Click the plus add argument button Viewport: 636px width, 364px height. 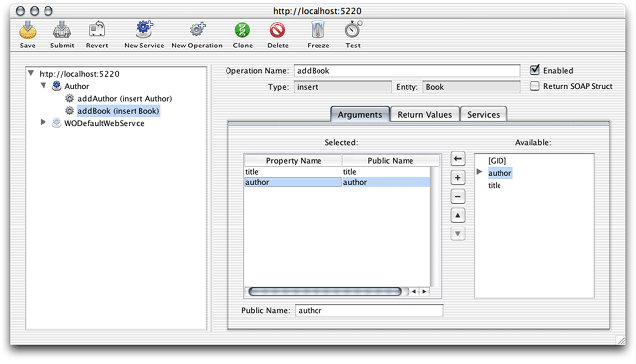(x=458, y=178)
